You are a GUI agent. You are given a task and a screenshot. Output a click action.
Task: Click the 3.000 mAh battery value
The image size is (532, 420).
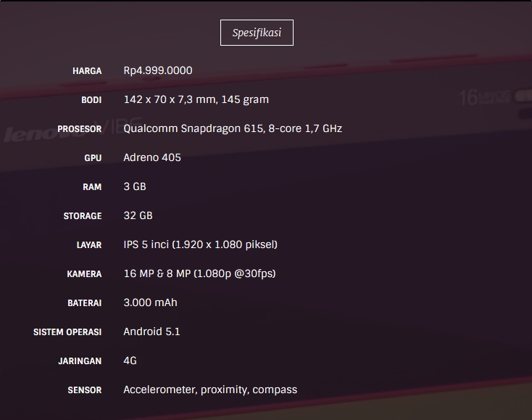(150, 302)
